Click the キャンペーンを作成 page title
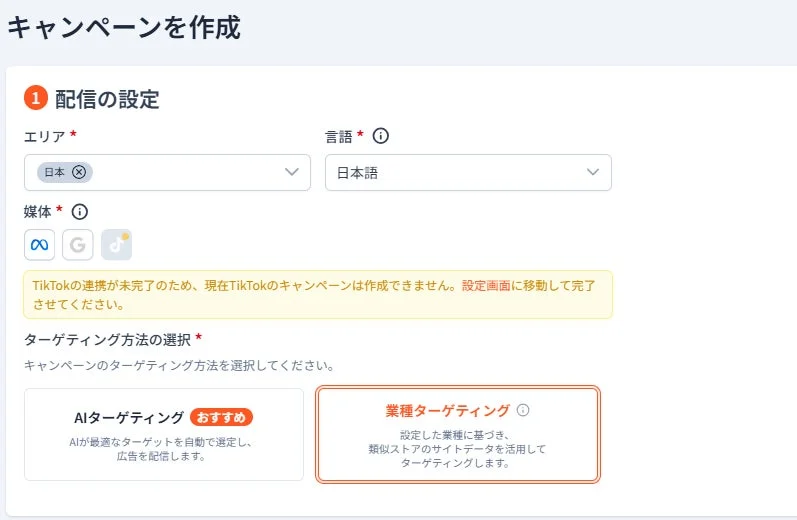This screenshot has height=520, width=797. tap(124, 27)
